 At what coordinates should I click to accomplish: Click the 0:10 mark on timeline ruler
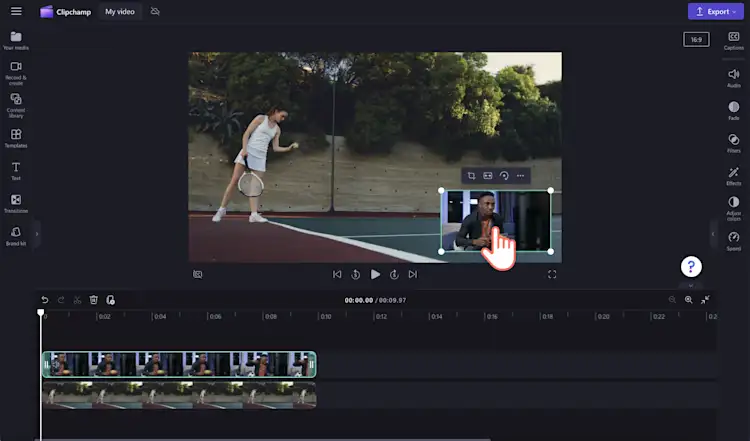tap(326, 316)
